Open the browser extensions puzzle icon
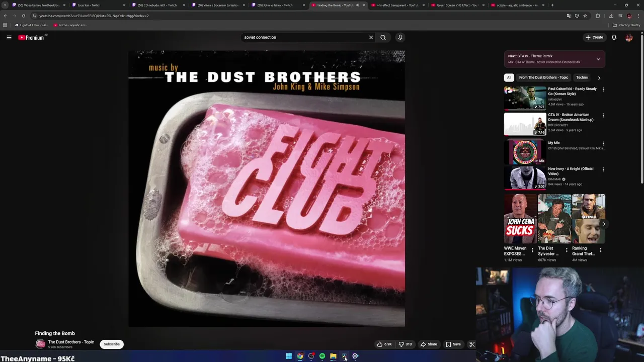Viewport: 644px width, 362px height. pos(598,16)
